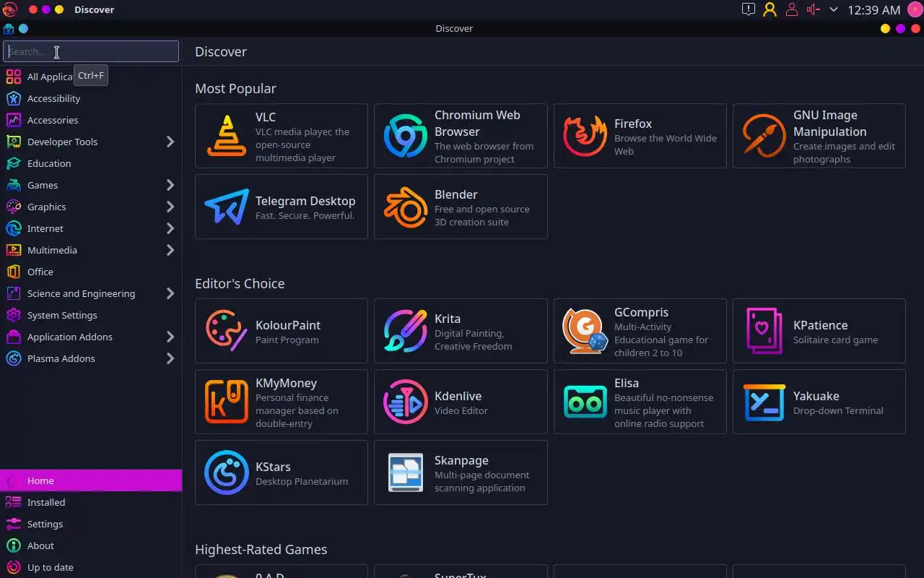
Task: Open the KMyMoney icon
Action: click(x=227, y=402)
